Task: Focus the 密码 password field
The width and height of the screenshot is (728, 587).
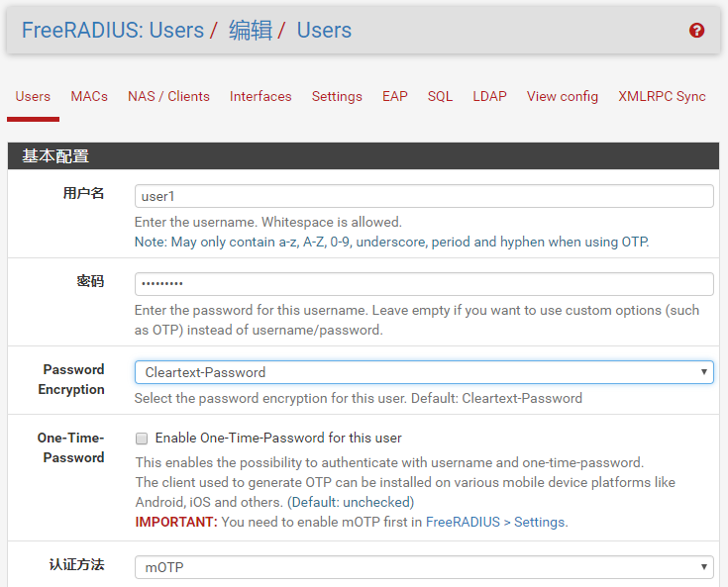Action: coord(423,284)
